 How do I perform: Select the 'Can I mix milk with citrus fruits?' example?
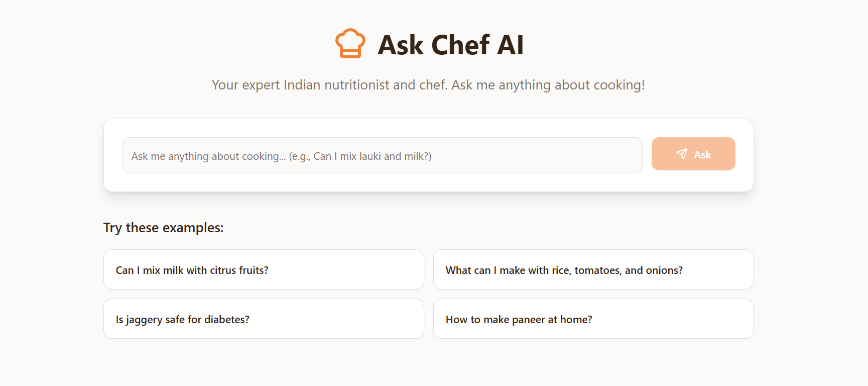tap(263, 269)
